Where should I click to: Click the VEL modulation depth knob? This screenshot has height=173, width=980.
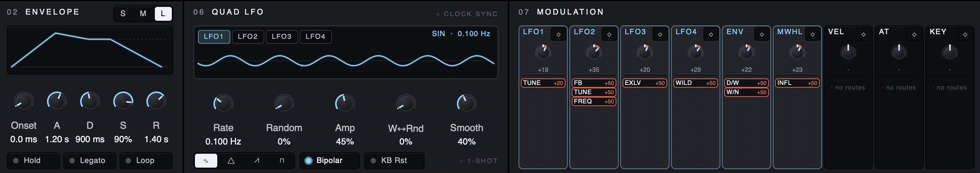(848, 52)
